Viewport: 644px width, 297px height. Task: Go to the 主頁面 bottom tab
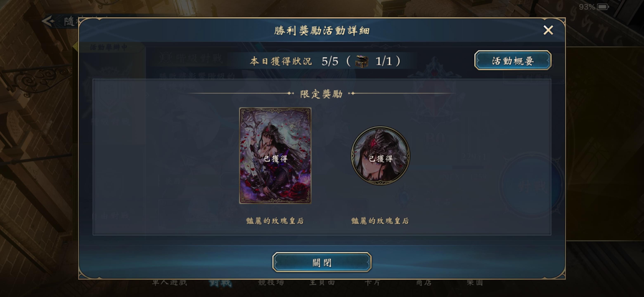point(322,283)
